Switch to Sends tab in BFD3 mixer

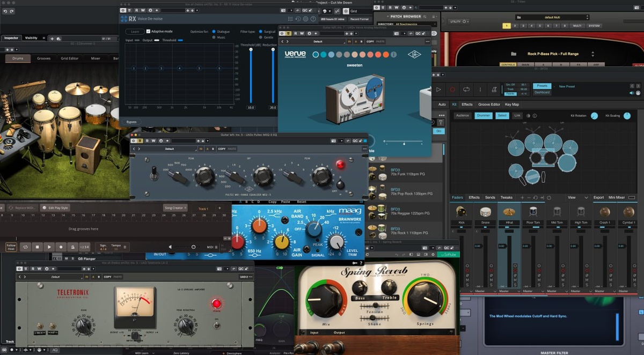tap(490, 197)
